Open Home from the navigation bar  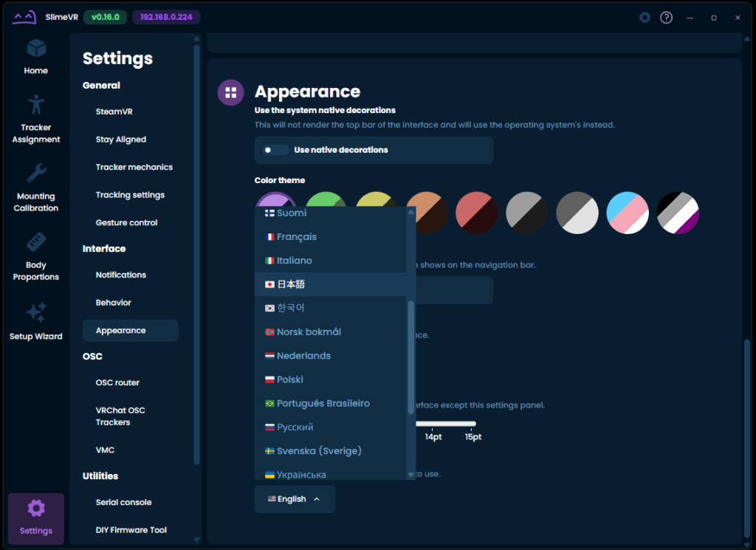coord(35,57)
